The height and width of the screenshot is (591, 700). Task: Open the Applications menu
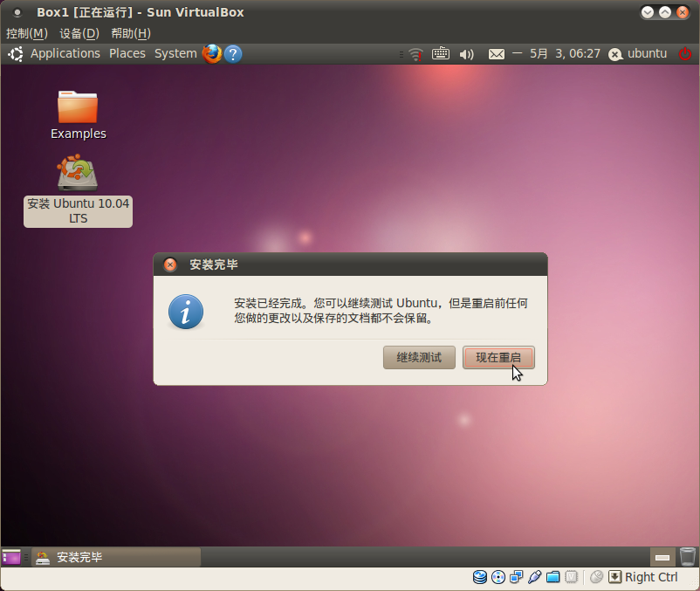pos(65,53)
